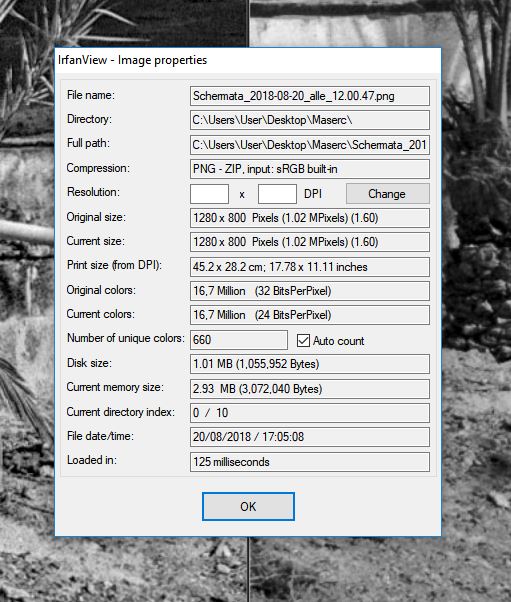Viewport: 511px width, 602px height.
Task: Click the File name field
Action: (310, 96)
